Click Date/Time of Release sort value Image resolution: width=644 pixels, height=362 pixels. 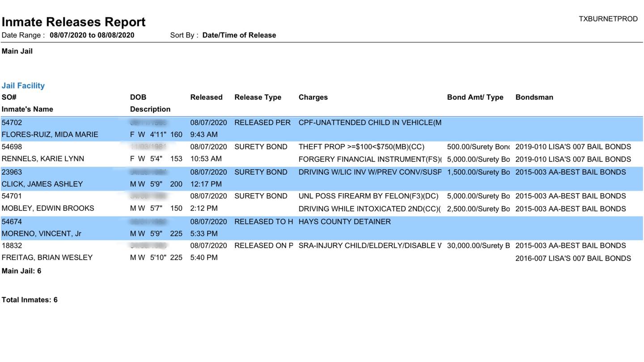pos(239,35)
